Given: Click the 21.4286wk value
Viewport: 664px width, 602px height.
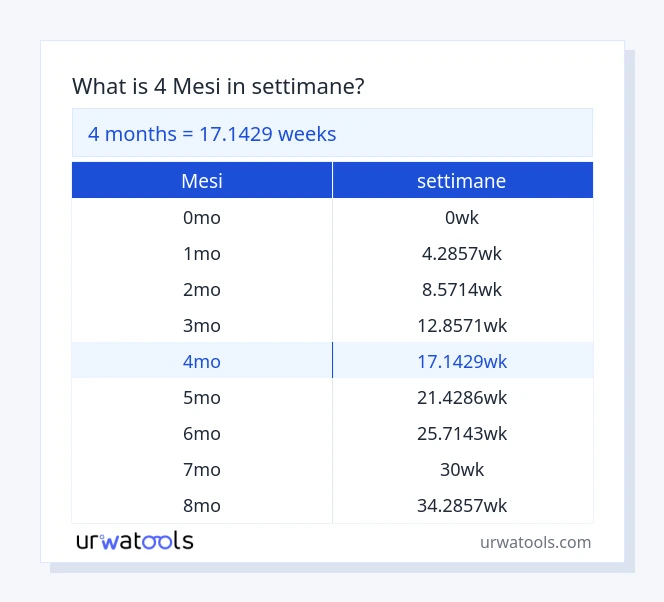Looking at the screenshot, I should [461, 398].
